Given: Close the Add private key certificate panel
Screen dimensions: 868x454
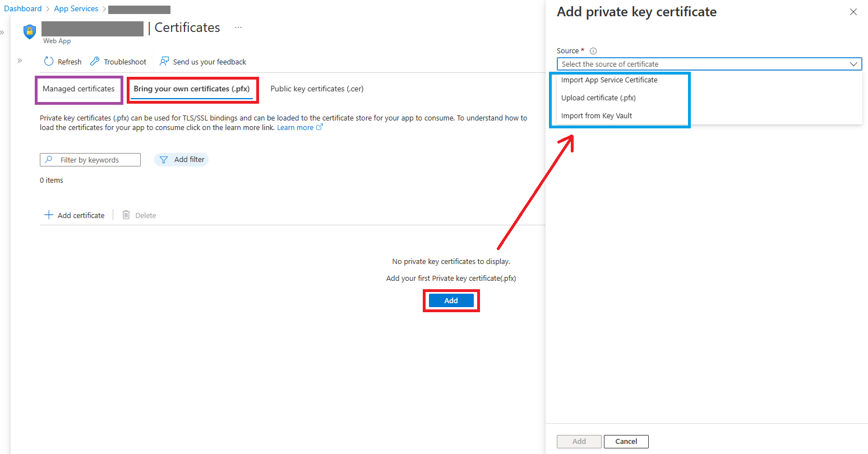Looking at the screenshot, I should click(853, 12).
